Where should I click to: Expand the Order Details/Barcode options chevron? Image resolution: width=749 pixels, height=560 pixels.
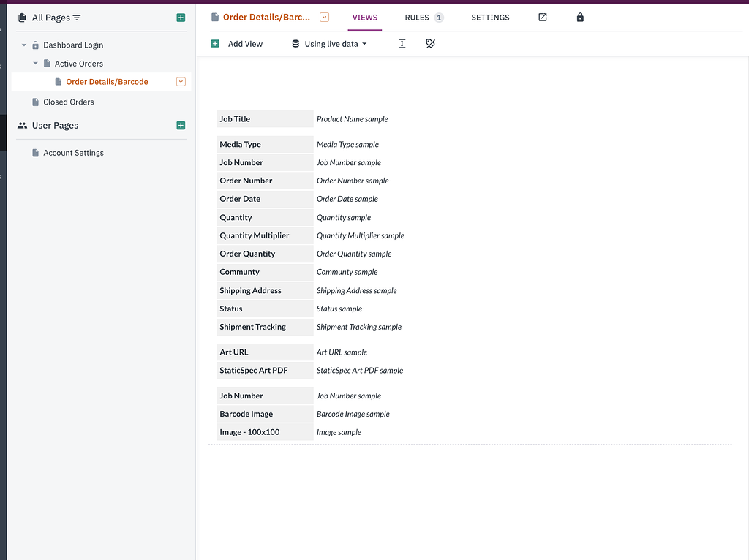(181, 81)
